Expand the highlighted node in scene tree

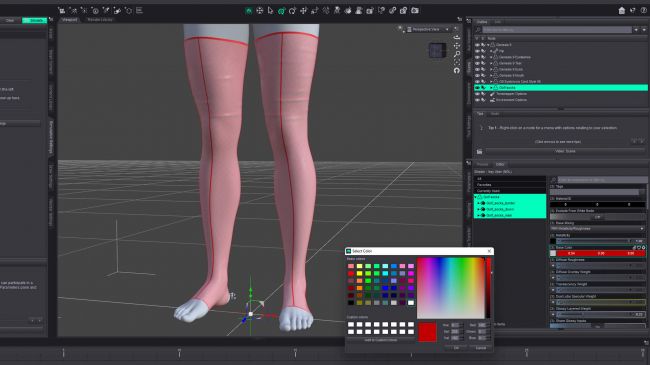(x=491, y=88)
